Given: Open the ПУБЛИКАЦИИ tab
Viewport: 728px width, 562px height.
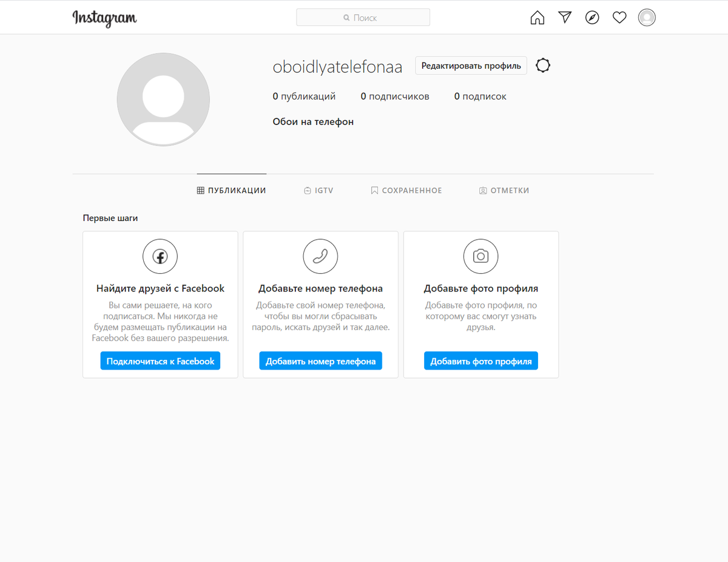Looking at the screenshot, I should [x=231, y=190].
